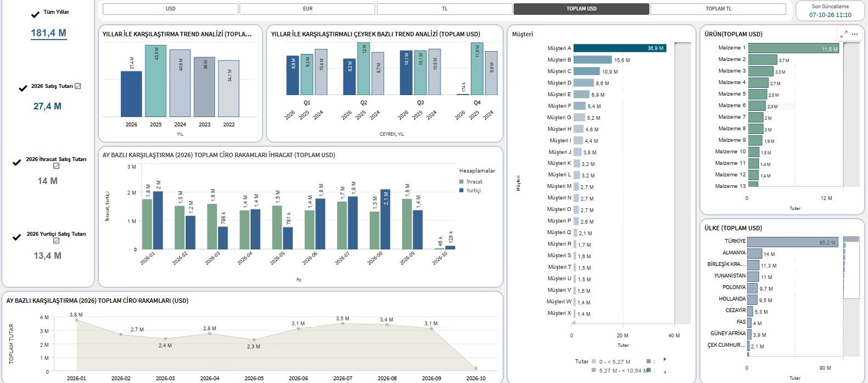Click the Müşteri chart vertical mini-scrollbar
This screenshot has width=868, height=383.
pos(682,183)
